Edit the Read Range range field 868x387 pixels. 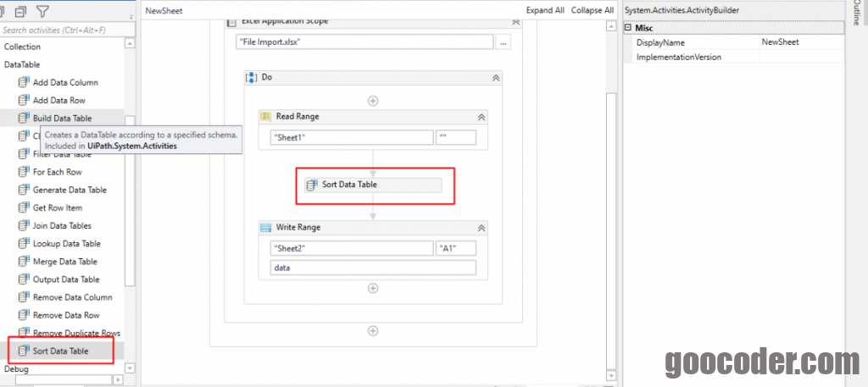click(456, 138)
